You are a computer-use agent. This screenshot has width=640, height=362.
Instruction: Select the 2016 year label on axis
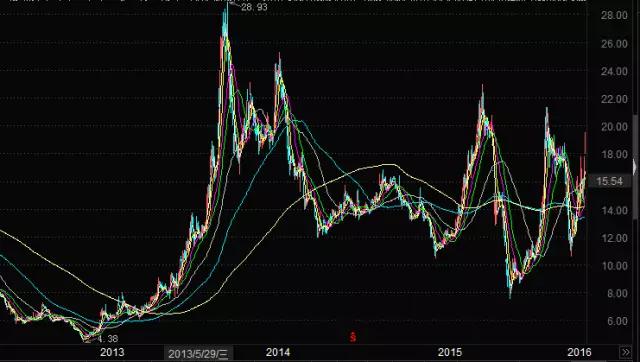click(579, 352)
